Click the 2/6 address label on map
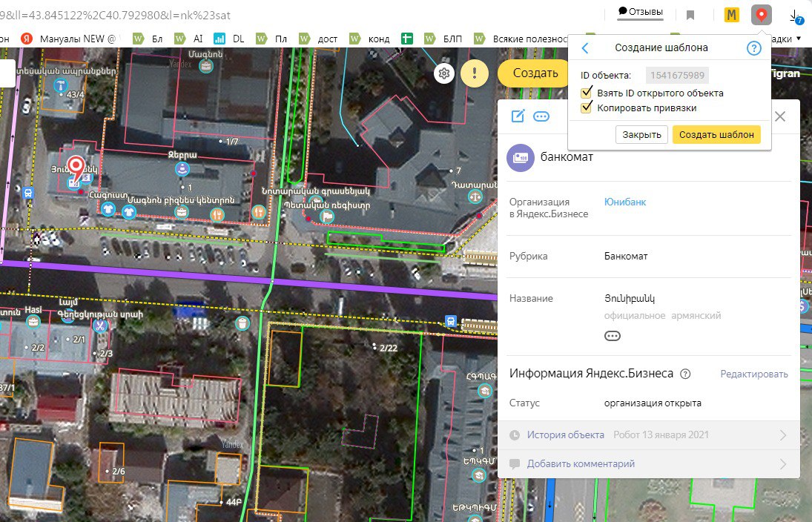 coord(119,472)
